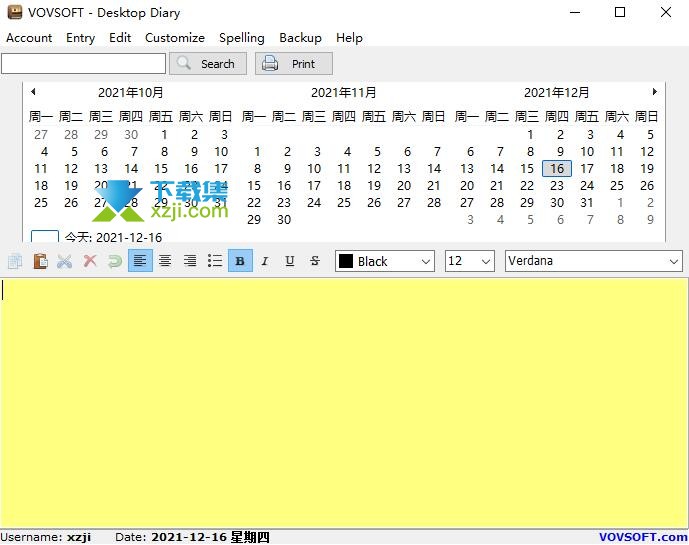
Task: Click the Desktop Diary app icon
Action: click(x=15, y=12)
